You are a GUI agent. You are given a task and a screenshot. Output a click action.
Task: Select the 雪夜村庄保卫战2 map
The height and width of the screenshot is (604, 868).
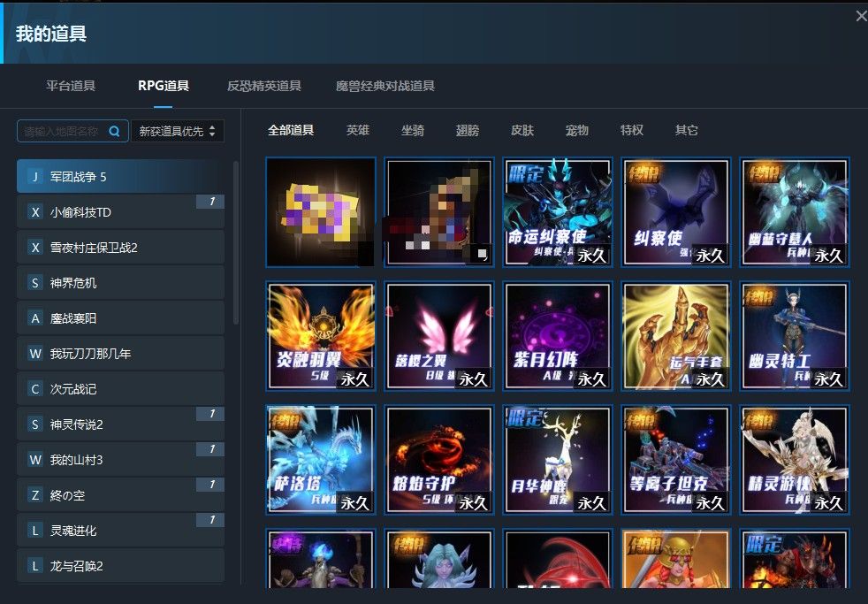pyautogui.click(x=121, y=248)
